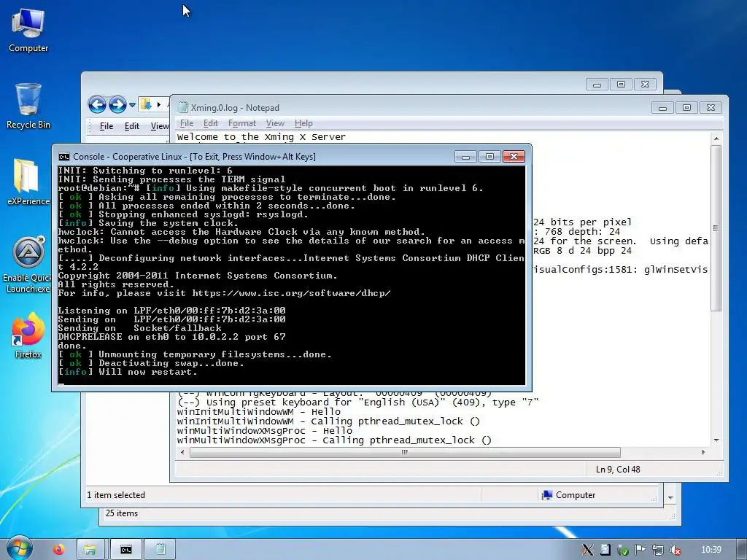Click Show Desktop button at taskbar edge
Image resolution: width=747 pixels, height=560 pixels.
pos(742,550)
